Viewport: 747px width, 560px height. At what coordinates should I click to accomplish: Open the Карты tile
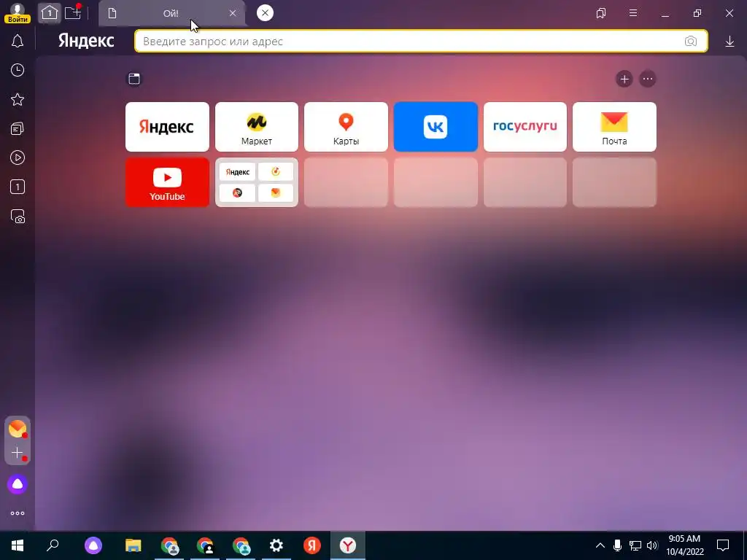coord(347,127)
